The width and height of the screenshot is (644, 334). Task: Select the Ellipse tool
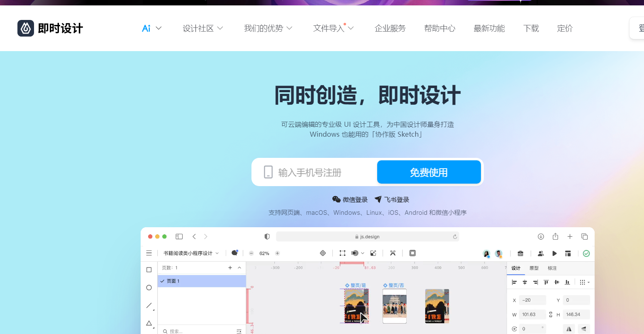point(149,287)
